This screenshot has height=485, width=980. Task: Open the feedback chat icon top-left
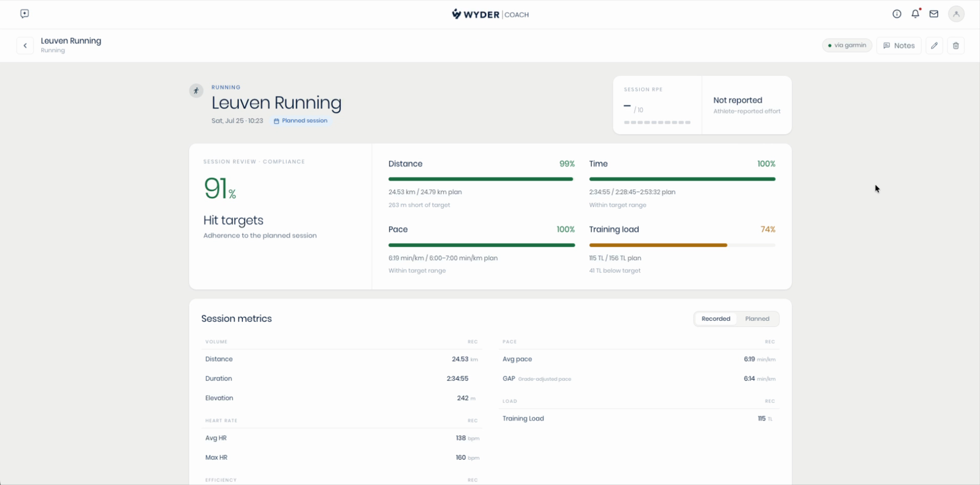(x=25, y=14)
